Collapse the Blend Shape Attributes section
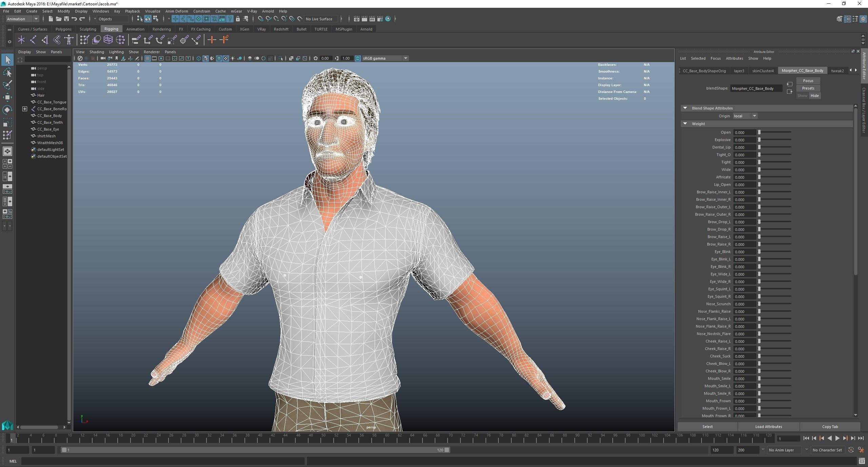This screenshot has width=868, height=467. 685,108
